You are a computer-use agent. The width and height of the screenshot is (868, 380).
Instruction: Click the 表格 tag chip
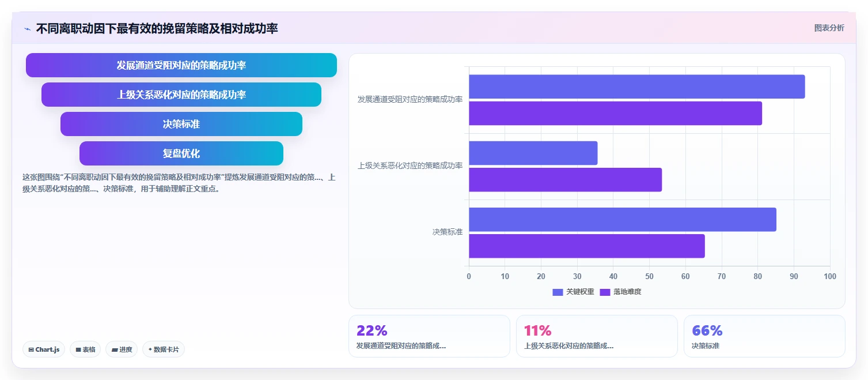[x=85, y=349]
